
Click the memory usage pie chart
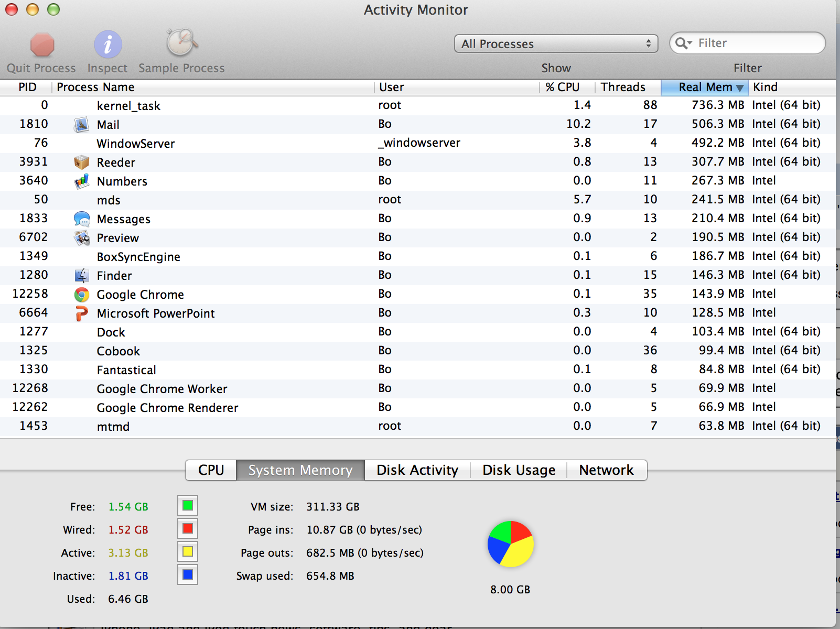[x=511, y=544]
